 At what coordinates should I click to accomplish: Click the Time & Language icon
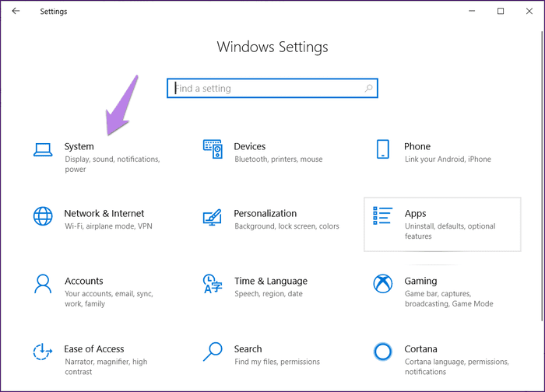coord(213,284)
